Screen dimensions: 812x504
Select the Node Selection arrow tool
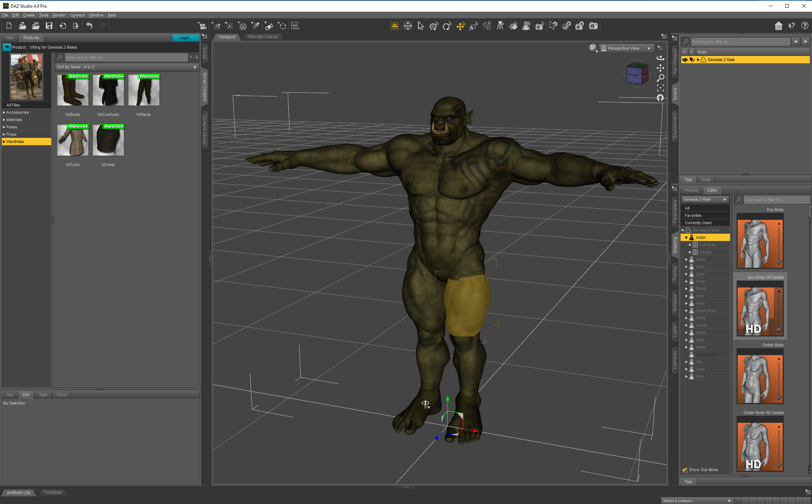[421, 26]
